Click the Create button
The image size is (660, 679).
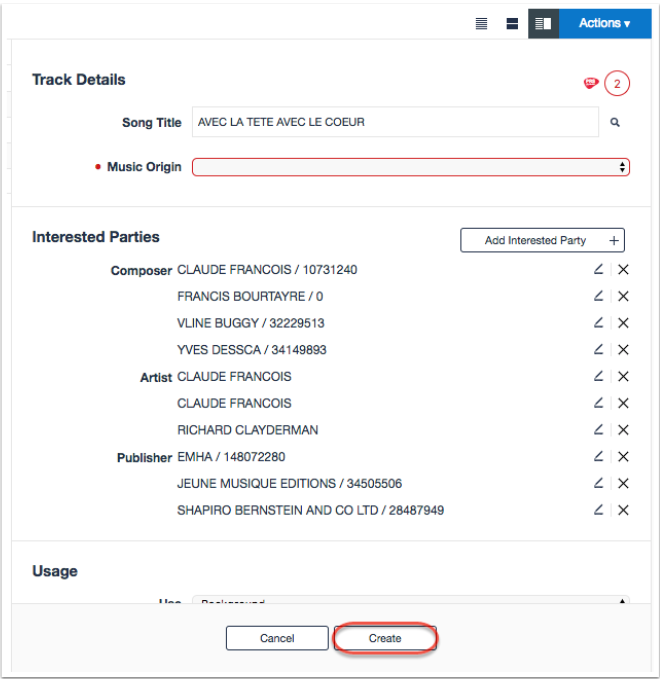point(385,638)
